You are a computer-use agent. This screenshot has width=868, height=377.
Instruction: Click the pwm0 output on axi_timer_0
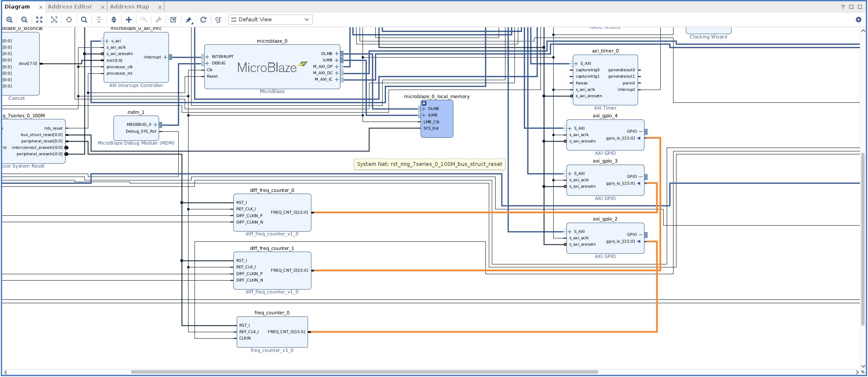coord(629,83)
